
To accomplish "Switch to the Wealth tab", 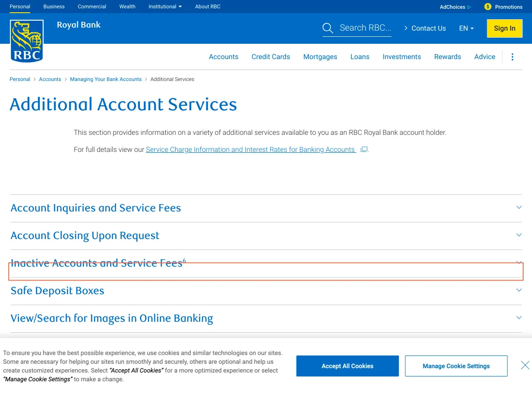I will (x=127, y=7).
